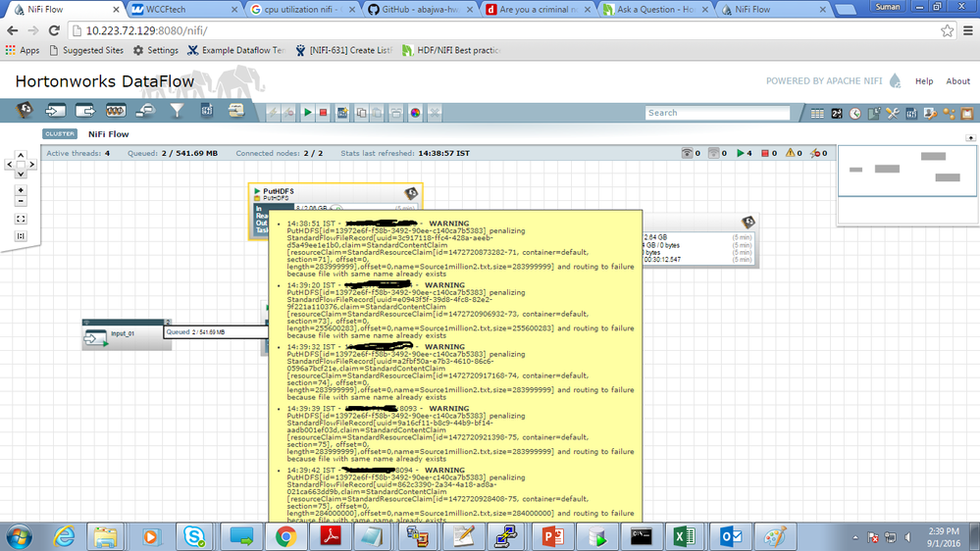This screenshot has width=980, height=551.
Task: Click the Create Template toolbar icon
Action: 342,113
